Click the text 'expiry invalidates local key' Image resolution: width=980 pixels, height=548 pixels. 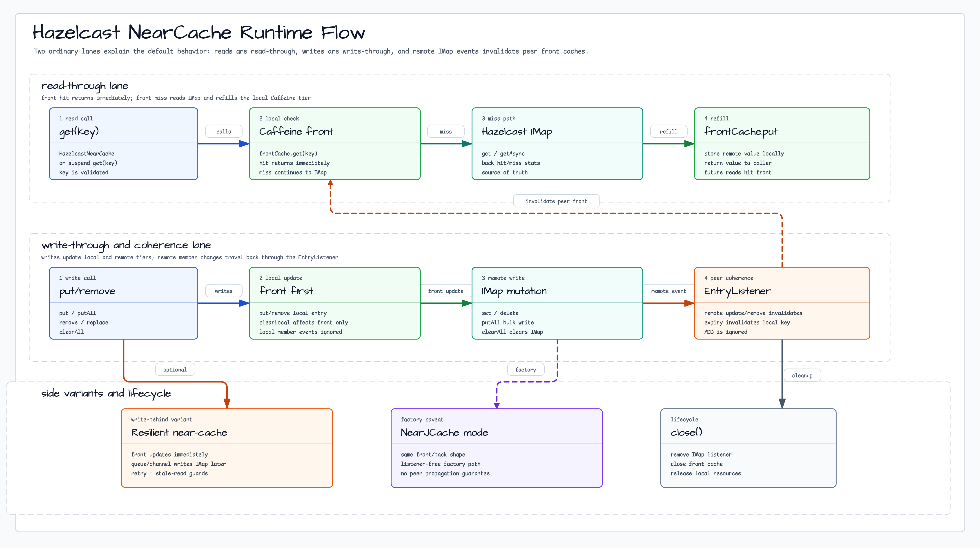click(747, 322)
